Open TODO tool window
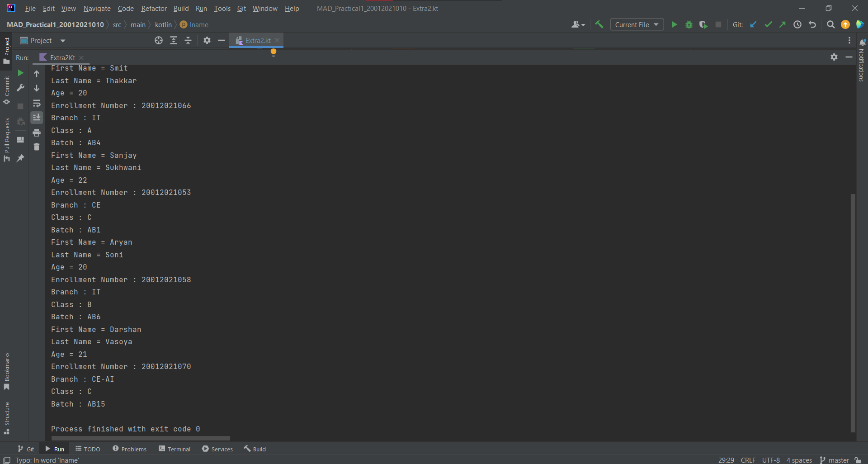The width and height of the screenshot is (868, 464). (88, 449)
